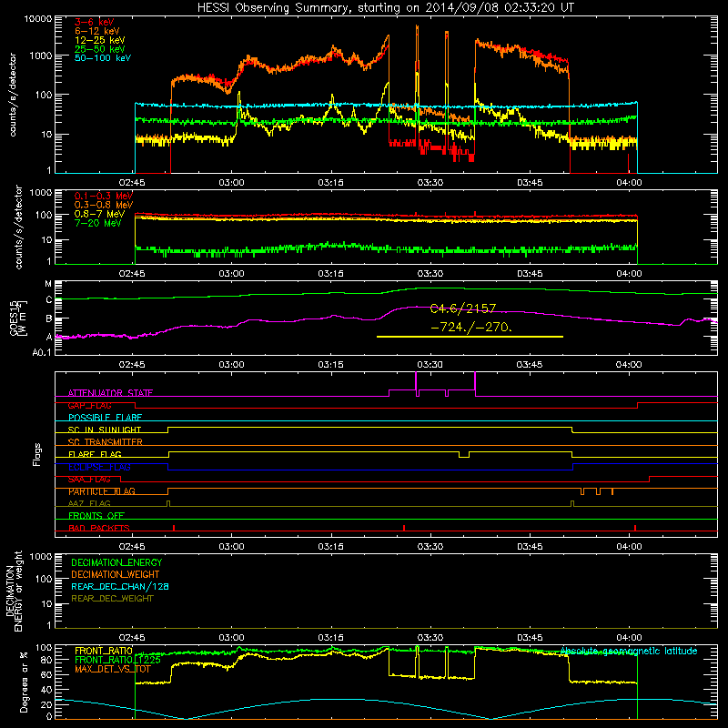Click the 03:30 tick under the top plot
The width and height of the screenshot is (728, 728).
430,183
